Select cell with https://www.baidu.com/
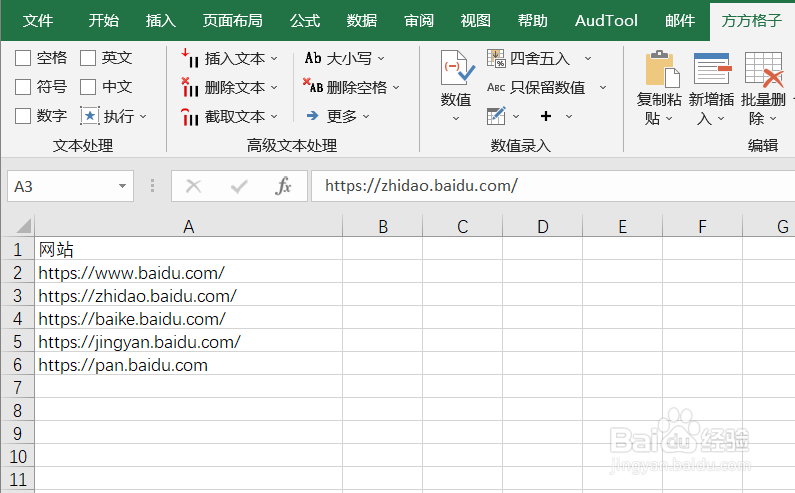 pyautogui.click(x=189, y=272)
